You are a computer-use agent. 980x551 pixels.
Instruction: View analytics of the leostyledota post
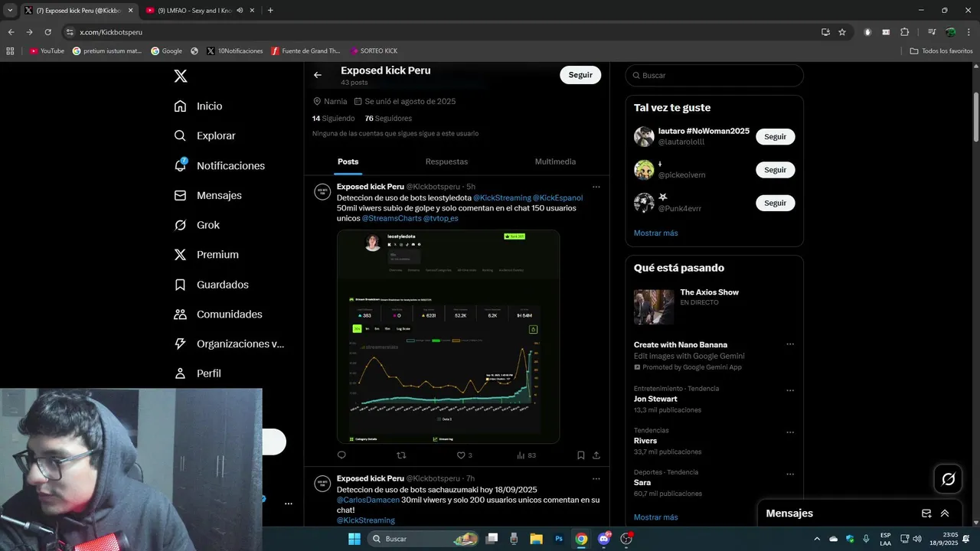(x=526, y=455)
